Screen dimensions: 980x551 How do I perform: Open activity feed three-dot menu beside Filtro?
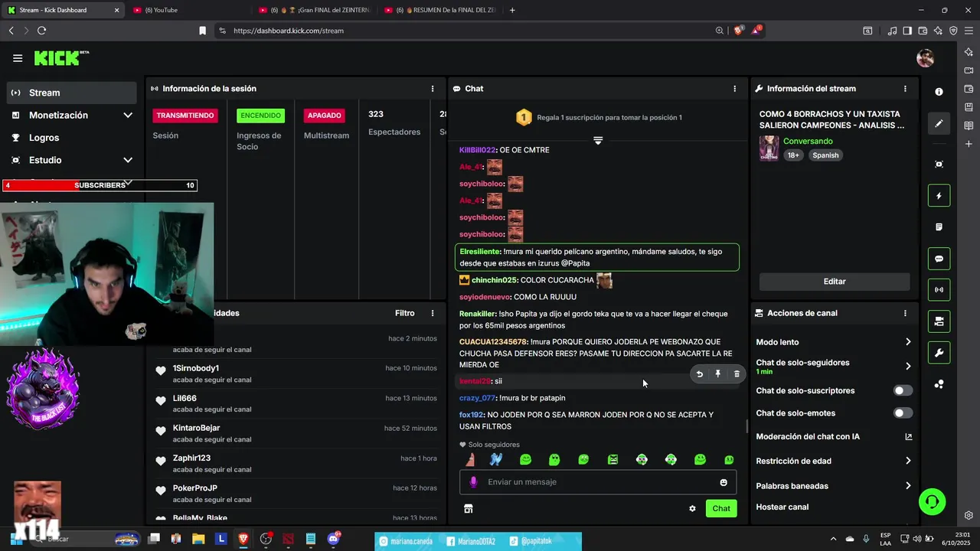click(x=433, y=313)
